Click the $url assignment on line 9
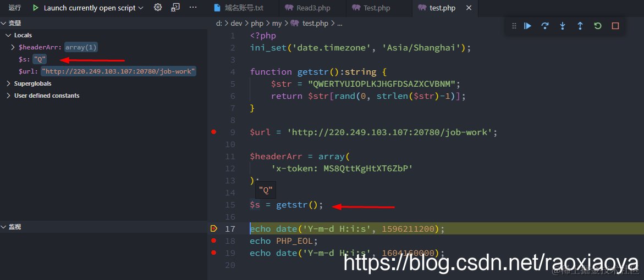The width and height of the screenshot is (644, 280). 374,132
